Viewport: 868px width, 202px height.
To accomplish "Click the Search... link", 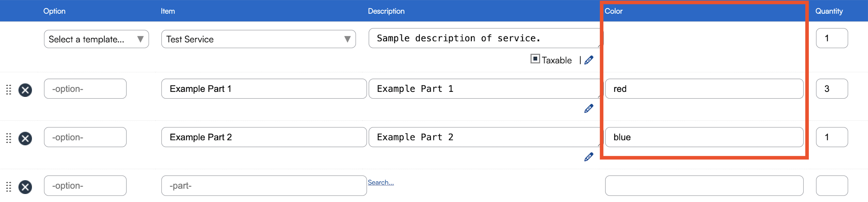I will pyautogui.click(x=380, y=182).
